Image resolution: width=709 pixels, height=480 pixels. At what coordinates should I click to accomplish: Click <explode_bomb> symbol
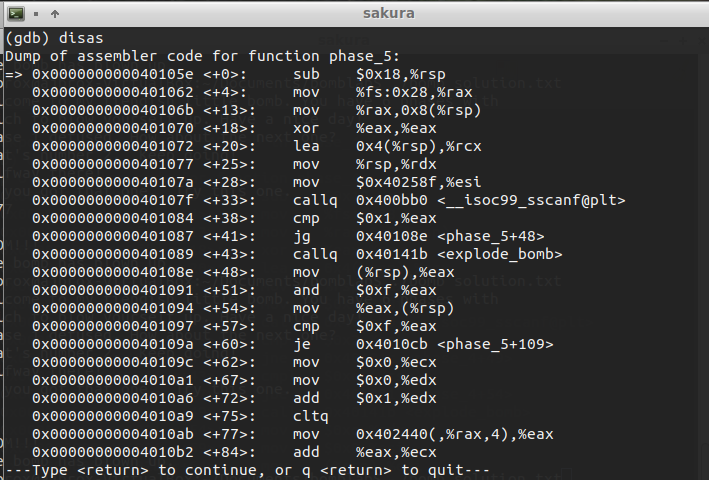point(499,254)
